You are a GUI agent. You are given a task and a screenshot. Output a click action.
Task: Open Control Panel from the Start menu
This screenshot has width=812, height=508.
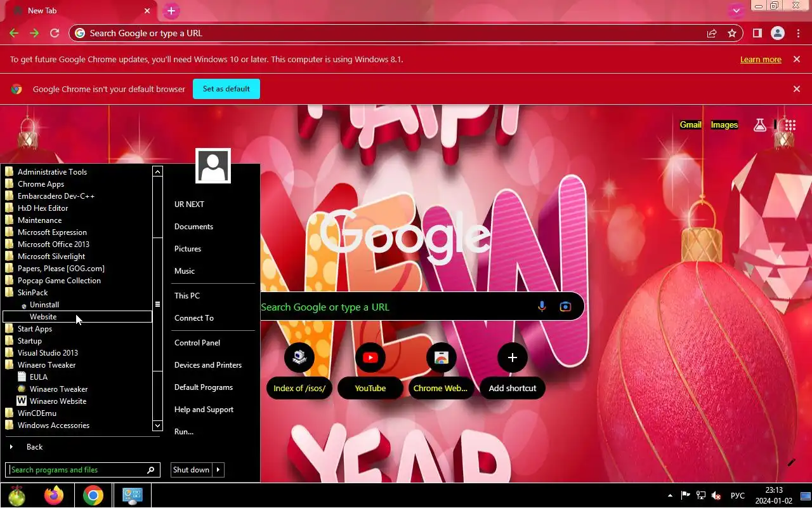tap(197, 343)
